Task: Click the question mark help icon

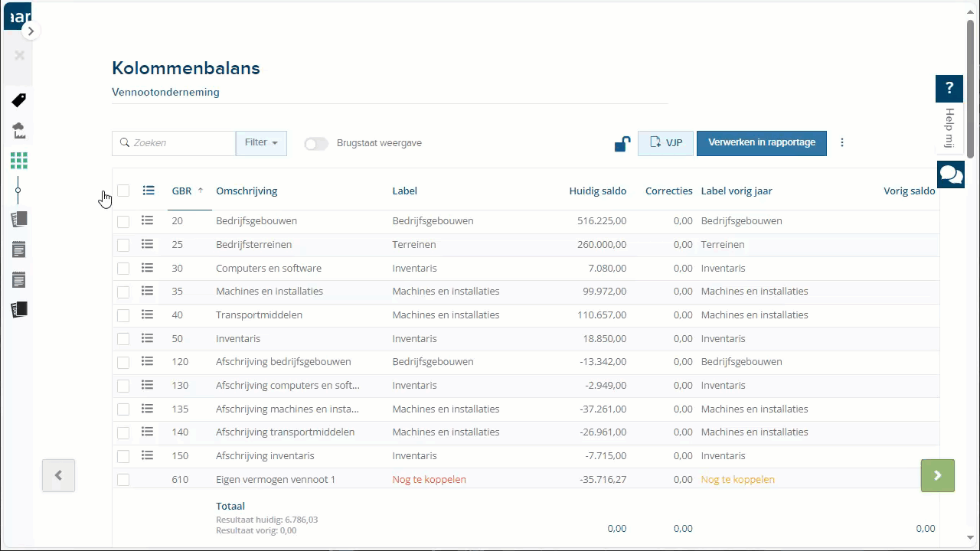Action: click(949, 89)
